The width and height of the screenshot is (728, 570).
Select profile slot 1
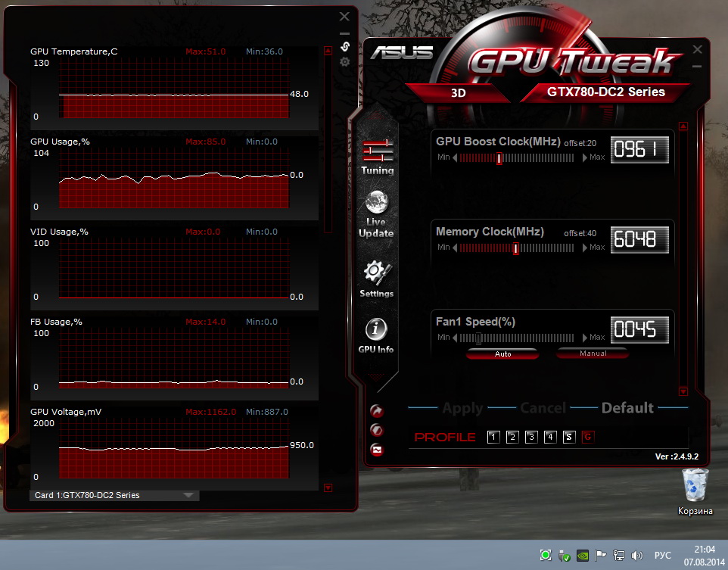click(x=493, y=437)
